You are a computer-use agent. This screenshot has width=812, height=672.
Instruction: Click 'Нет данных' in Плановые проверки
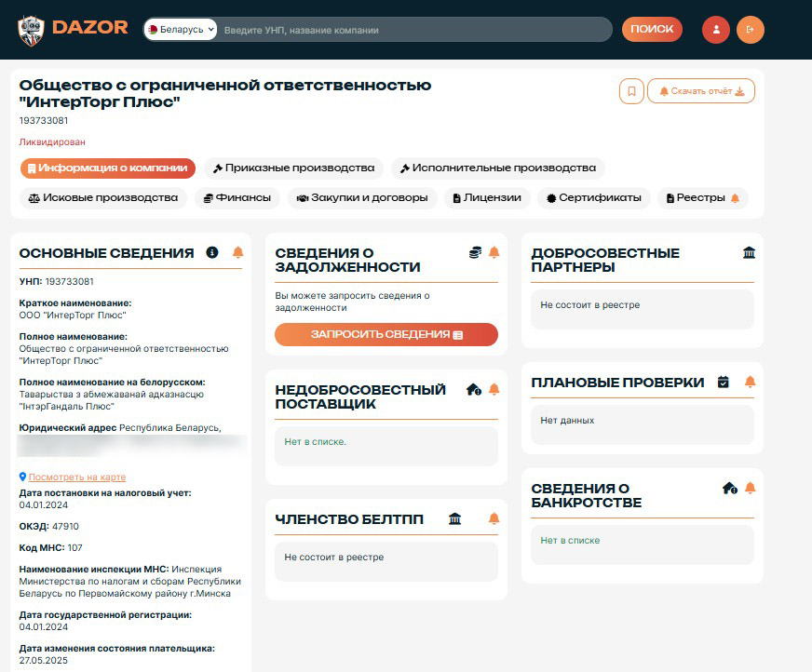[x=567, y=421]
